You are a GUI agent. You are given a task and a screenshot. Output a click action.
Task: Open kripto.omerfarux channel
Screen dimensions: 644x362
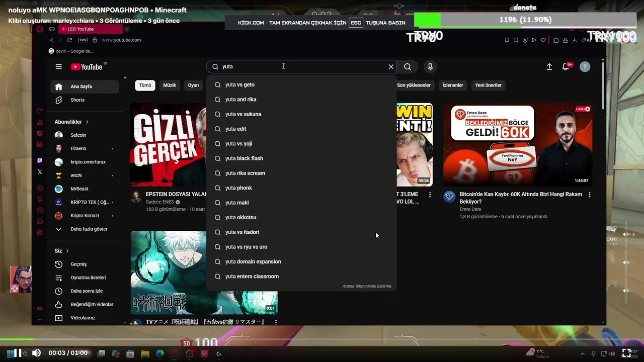(85, 162)
